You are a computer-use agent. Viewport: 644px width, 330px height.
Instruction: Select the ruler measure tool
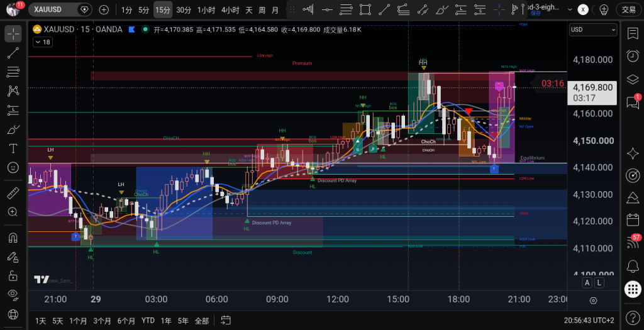(13, 192)
